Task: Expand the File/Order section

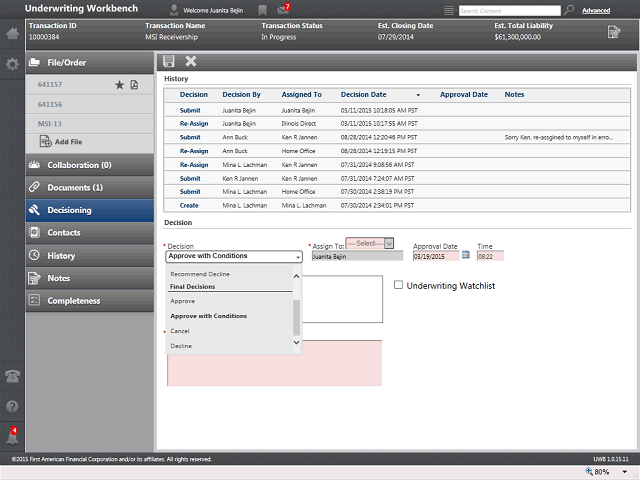Action: coord(90,63)
